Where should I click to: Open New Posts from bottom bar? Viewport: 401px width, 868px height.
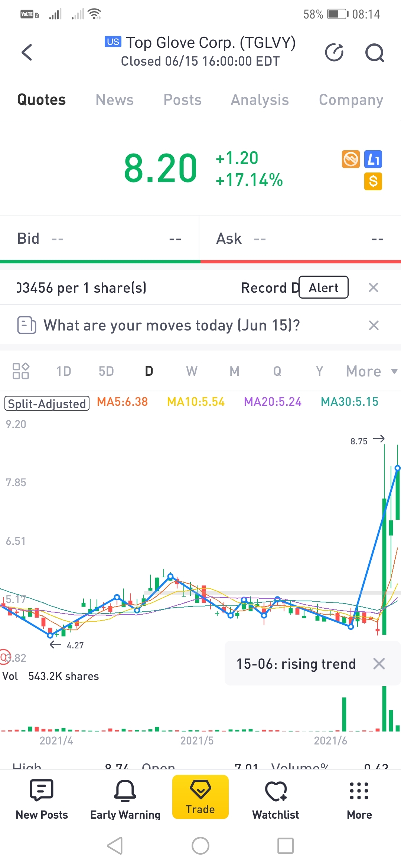(42, 799)
